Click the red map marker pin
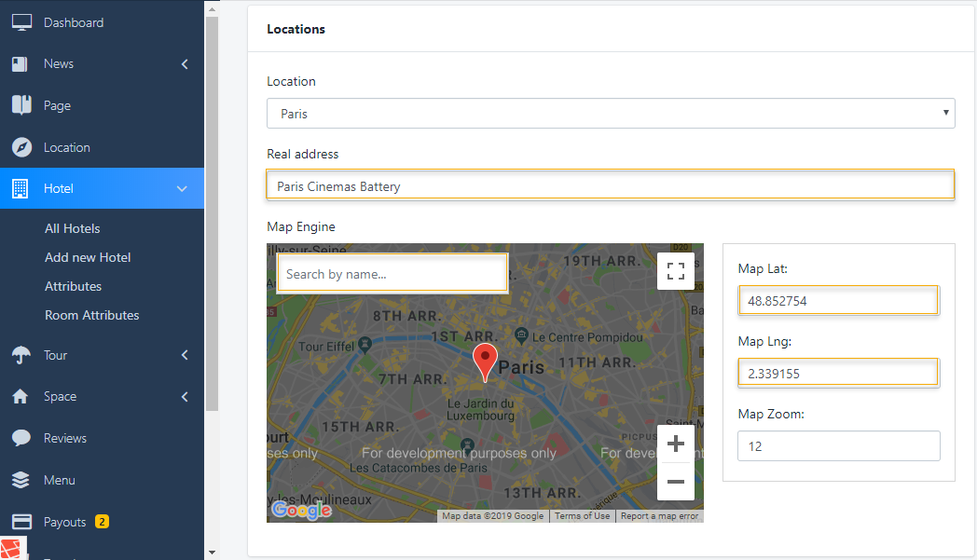Image resolution: width=977 pixels, height=560 pixels. [x=485, y=360]
